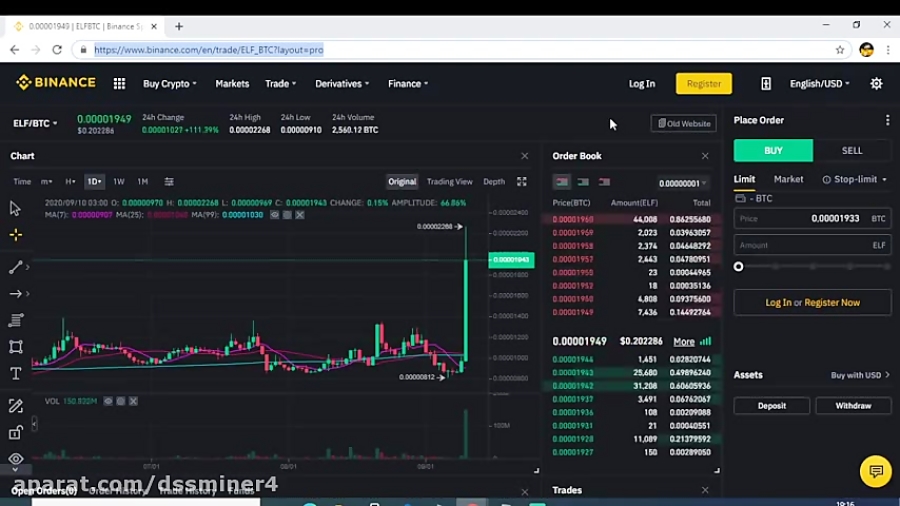Open the hours interval dropdown
The height and width of the screenshot is (506, 900).
pos(70,182)
